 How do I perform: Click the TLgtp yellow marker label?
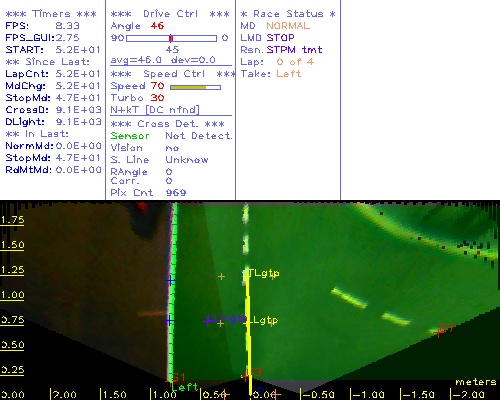[x=264, y=273]
